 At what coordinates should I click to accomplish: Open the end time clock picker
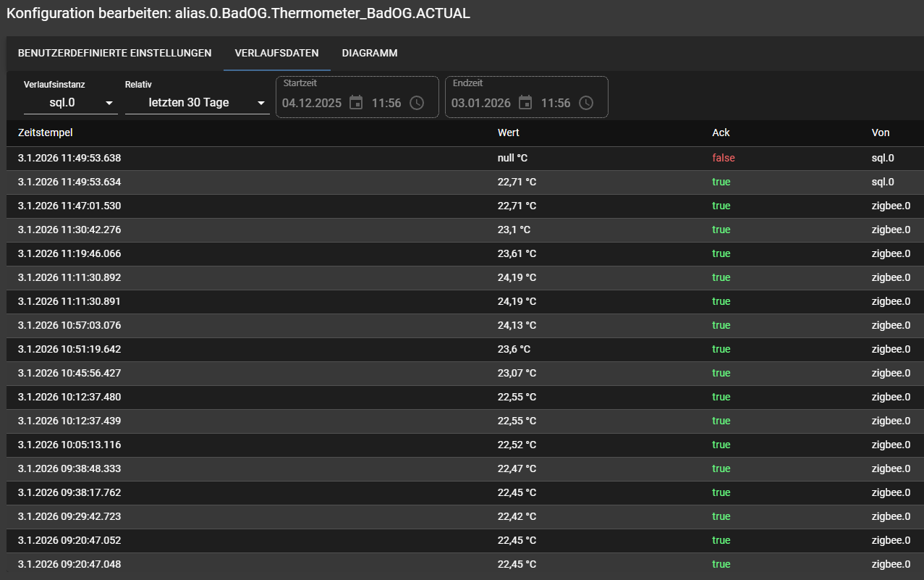pyautogui.click(x=586, y=103)
